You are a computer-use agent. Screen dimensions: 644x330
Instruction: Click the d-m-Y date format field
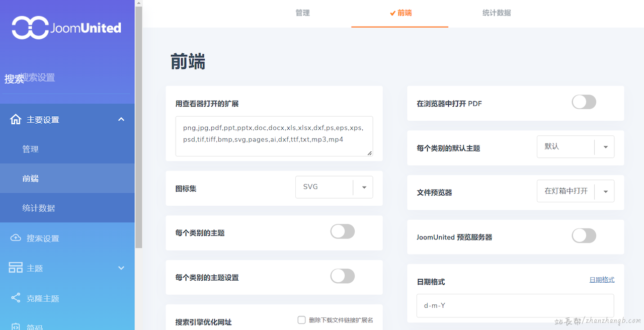tap(515, 306)
